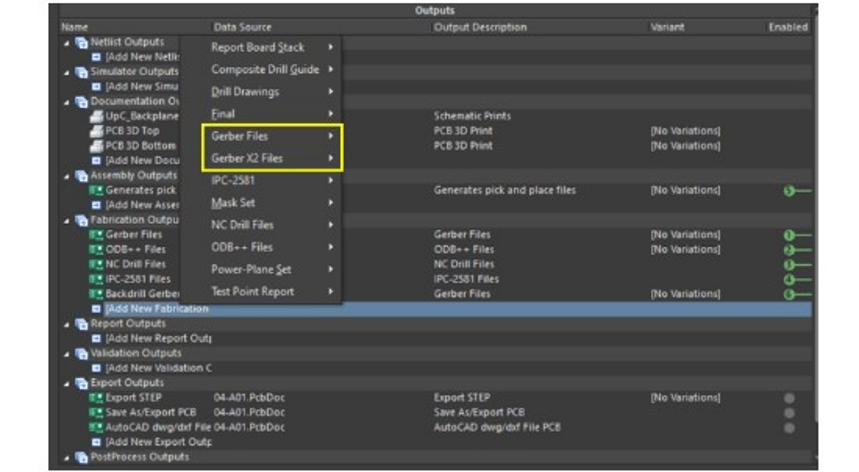The height and width of the screenshot is (472, 859).
Task: Click the Netlist Outputs folder icon
Action: 81,42
